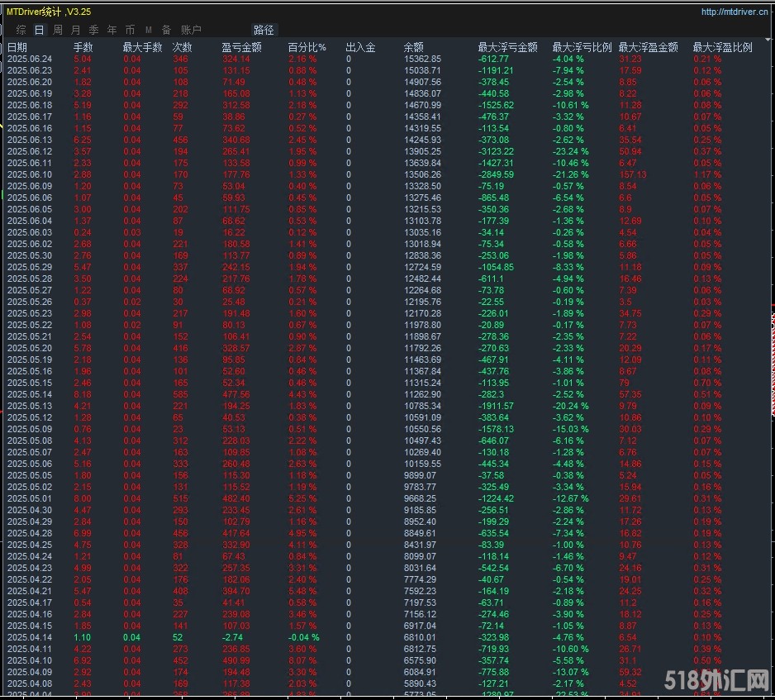The height and width of the screenshot is (700, 775).
Task: Click balance 6084.91
Action: point(420,673)
